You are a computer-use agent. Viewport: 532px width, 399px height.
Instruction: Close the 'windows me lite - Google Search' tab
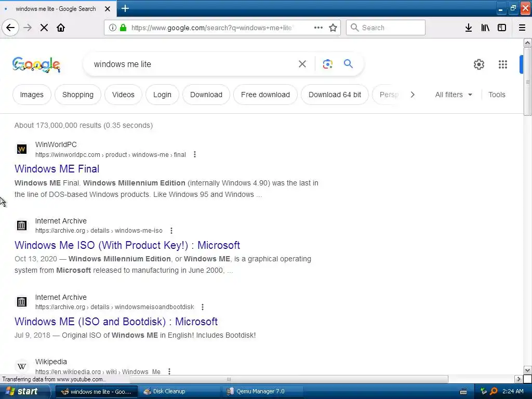tap(108, 9)
